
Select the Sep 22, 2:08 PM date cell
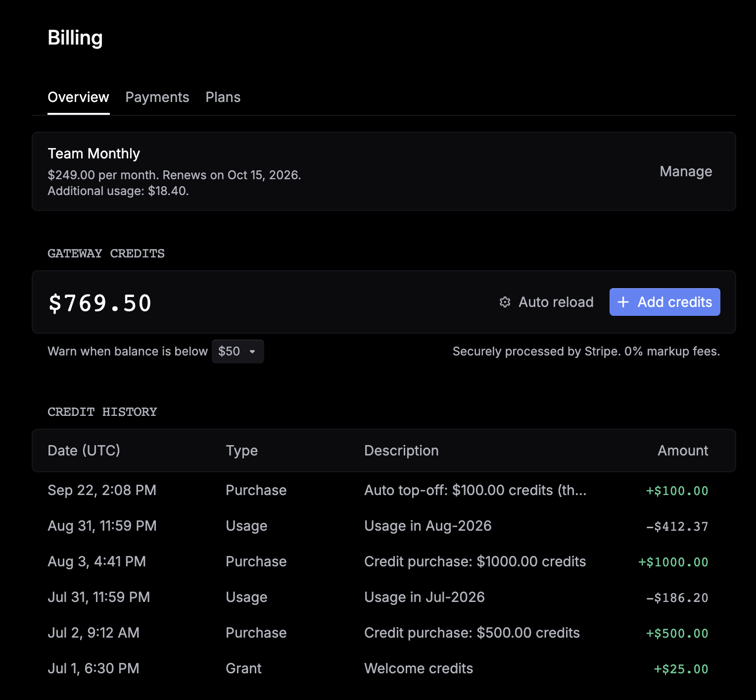(x=102, y=490)
